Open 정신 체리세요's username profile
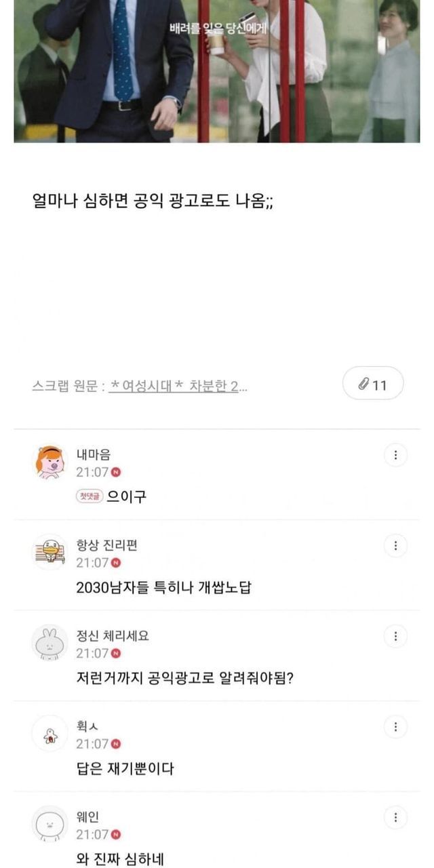The height and width of the screenshot is (868, 434). point(112,636)
